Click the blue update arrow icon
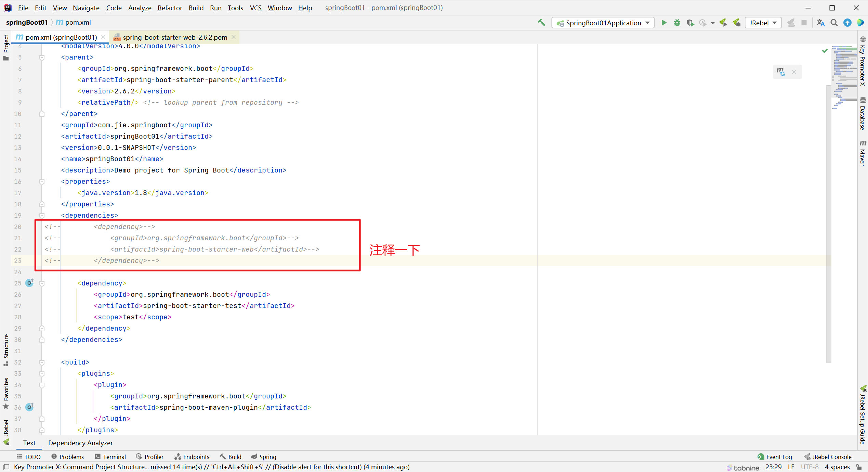868x472 pixels. (x=847, y=23)
